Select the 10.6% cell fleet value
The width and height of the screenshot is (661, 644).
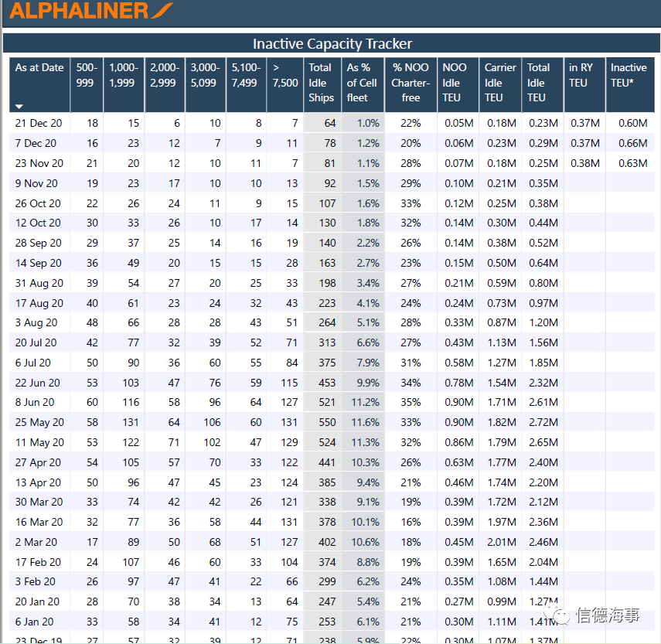[365, 543]
